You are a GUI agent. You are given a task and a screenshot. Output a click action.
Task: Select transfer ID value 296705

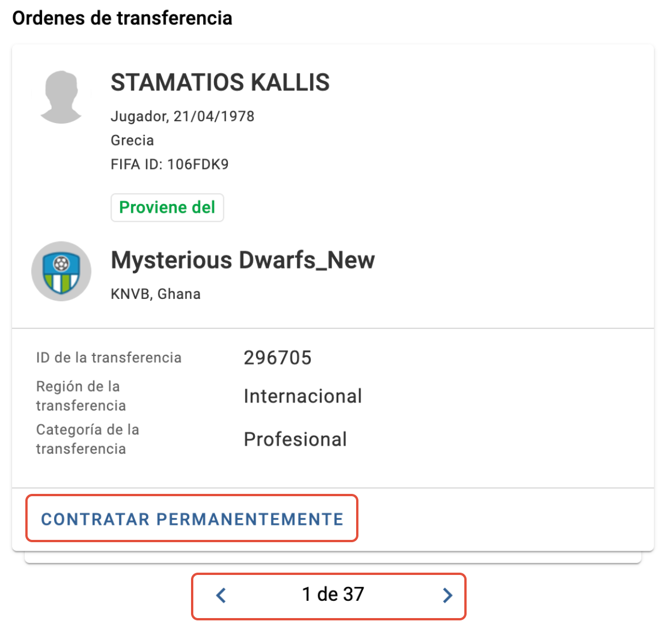(278, 358)
